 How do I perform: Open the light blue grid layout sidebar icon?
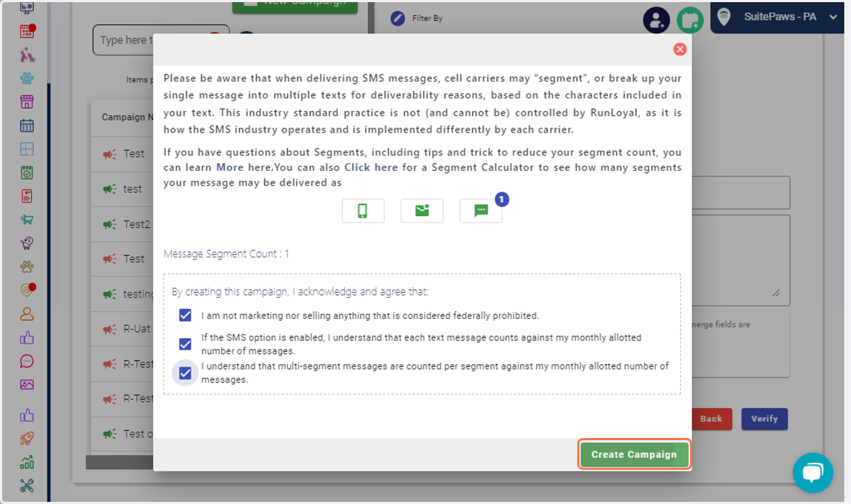point(27,149)
